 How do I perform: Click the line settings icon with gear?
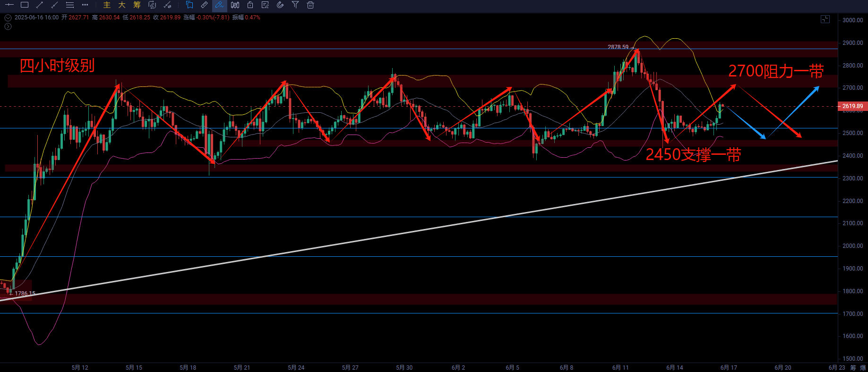click(x=167, y=5)
